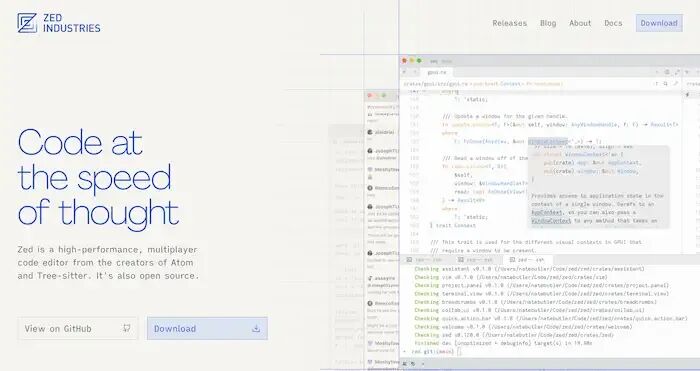
Task: Select the gpui.rs tab in editor preview
Action: point(437,72)
